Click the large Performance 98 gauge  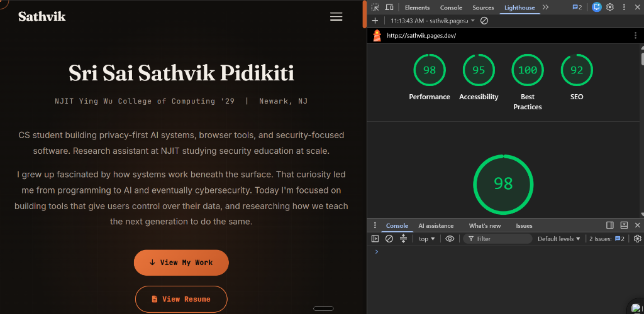pyautogui.click(x=503, y=184)
